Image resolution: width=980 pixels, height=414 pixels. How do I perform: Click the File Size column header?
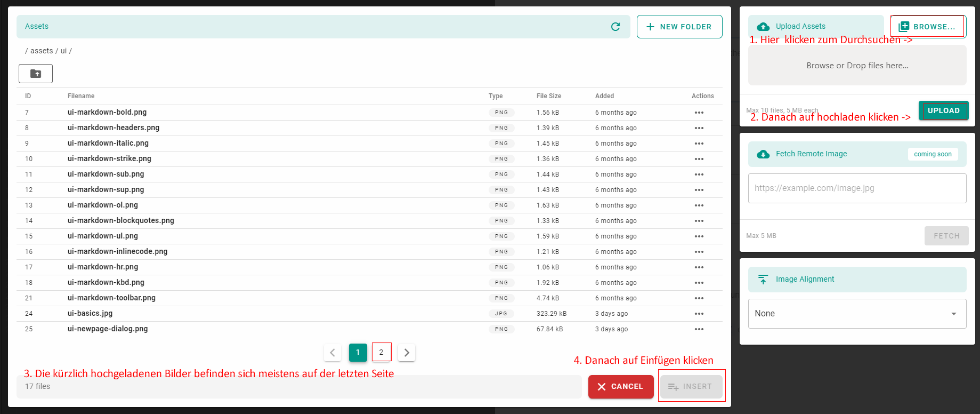pyautogui.click(x=548, y=96)
